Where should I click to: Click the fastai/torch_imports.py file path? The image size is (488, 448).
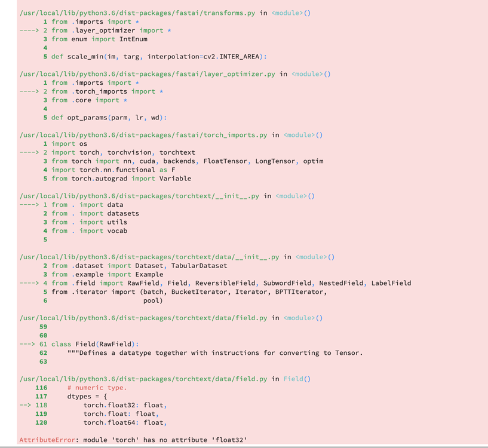click(x=143, y=135)
